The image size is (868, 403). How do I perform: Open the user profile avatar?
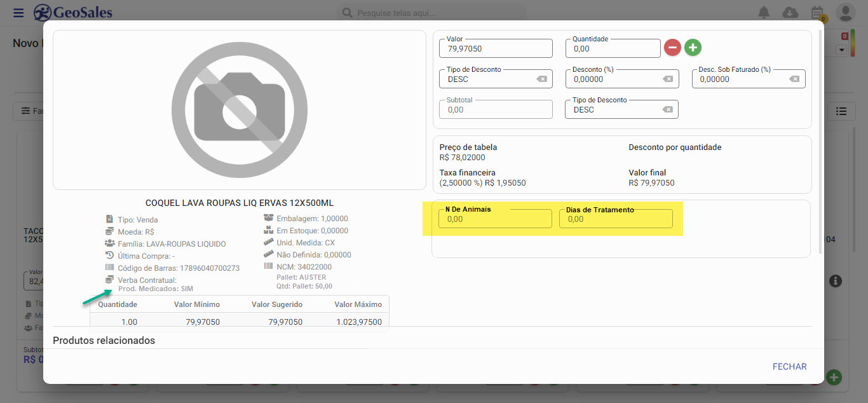pos(845,12)
